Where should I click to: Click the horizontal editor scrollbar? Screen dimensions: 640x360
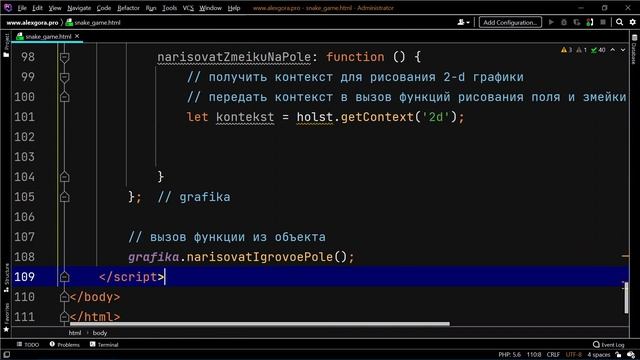pos(260,324)
